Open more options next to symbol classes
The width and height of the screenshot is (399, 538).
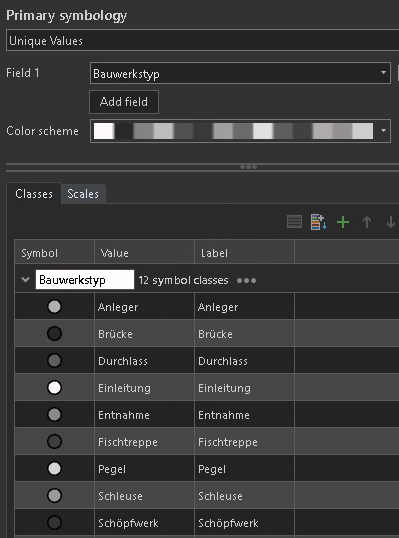click(246, 281)
